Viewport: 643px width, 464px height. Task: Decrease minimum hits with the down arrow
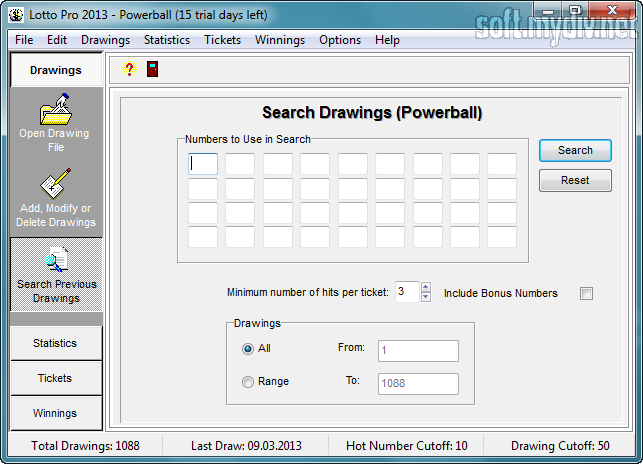coord(426,297)
